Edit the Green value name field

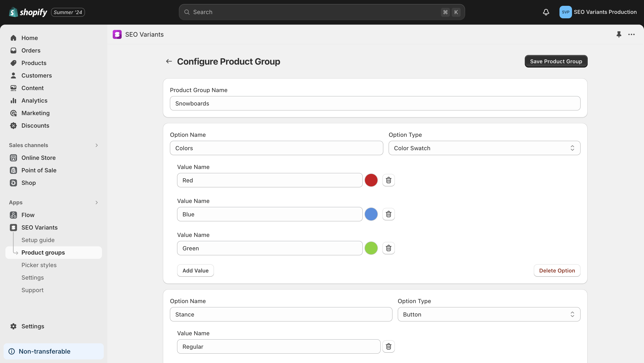pyautogui.click(x=270, y=248)
